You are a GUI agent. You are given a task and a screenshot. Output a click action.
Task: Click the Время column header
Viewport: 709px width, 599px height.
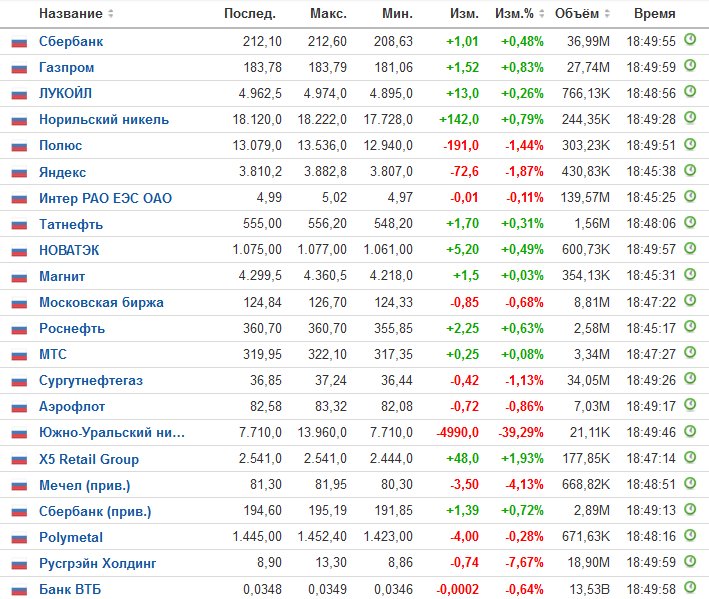click(x=655, y=14)
